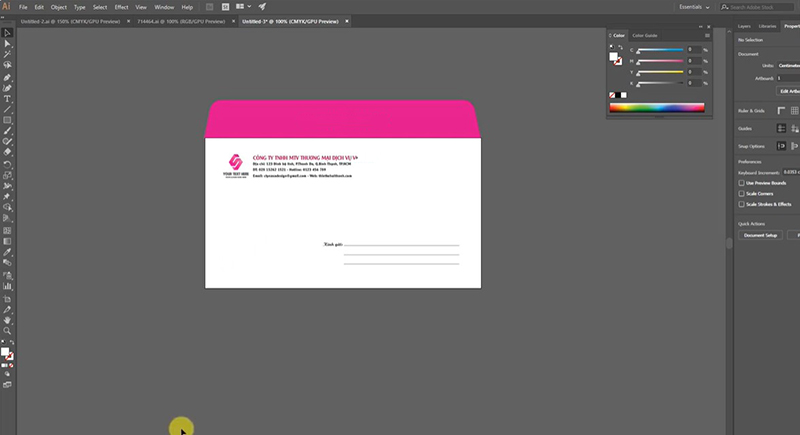
Task: Check the Scale Strokes & Effects option
Action: point(741,204)
